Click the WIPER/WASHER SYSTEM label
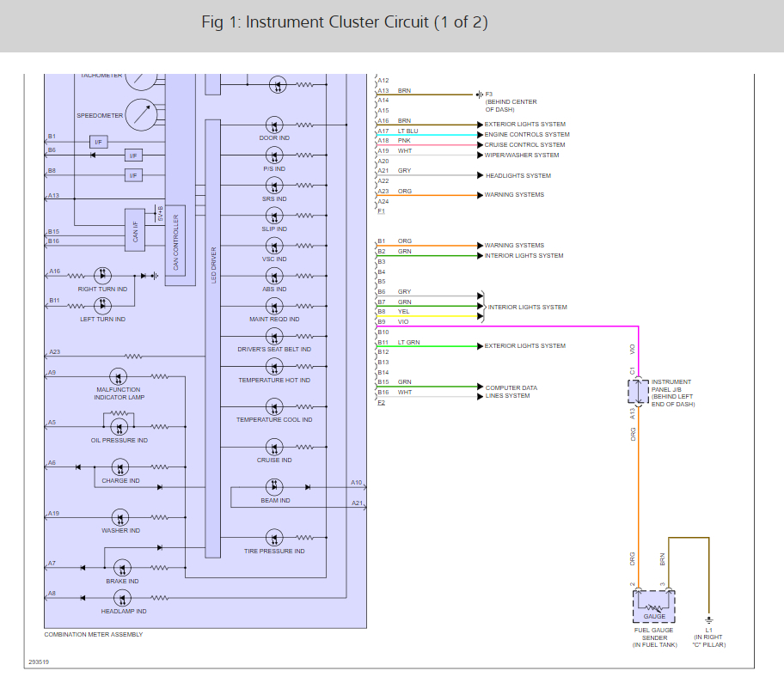 [x=522, y=155]
